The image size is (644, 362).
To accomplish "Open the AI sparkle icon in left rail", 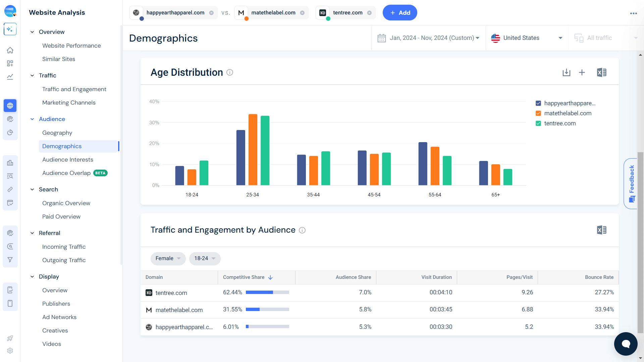I will (10, 29).
